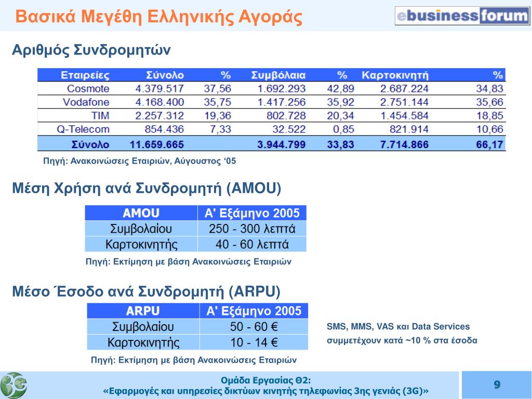Screen dimensions: 532x399
Task: Click the ebusiness forum logo
Action: 462,16
